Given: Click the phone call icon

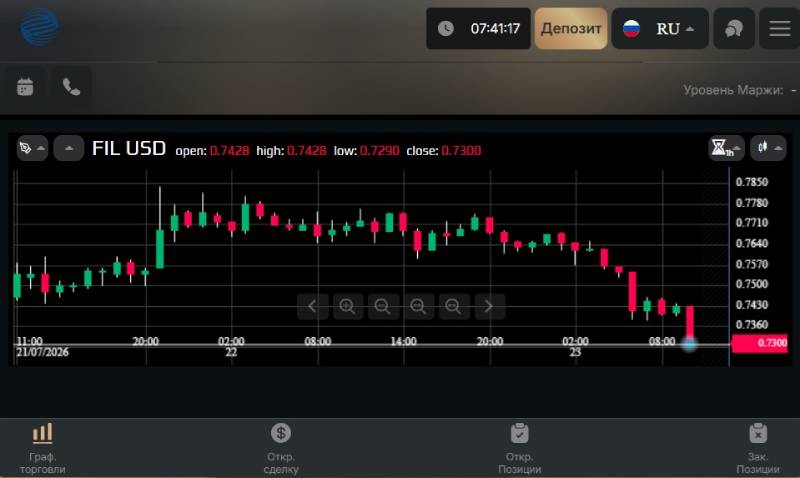Looking at the screenshot, I should (x=71, y=87).
